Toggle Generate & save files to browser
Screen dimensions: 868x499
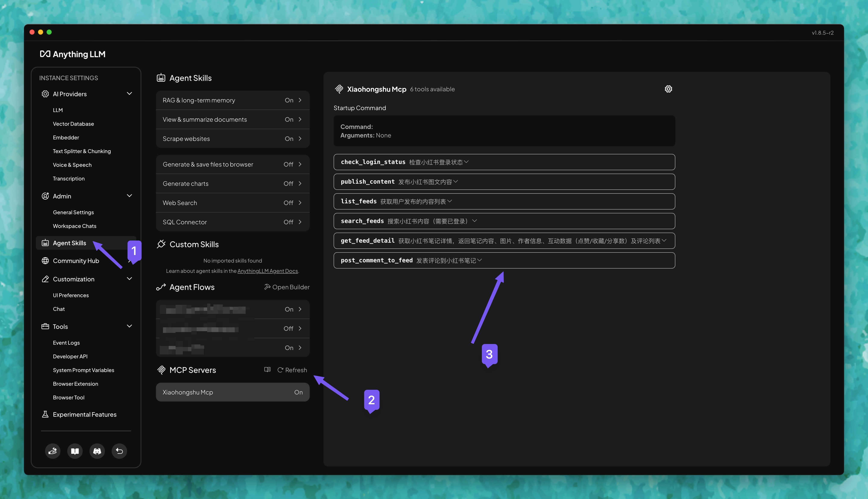(x=233, y=164)
